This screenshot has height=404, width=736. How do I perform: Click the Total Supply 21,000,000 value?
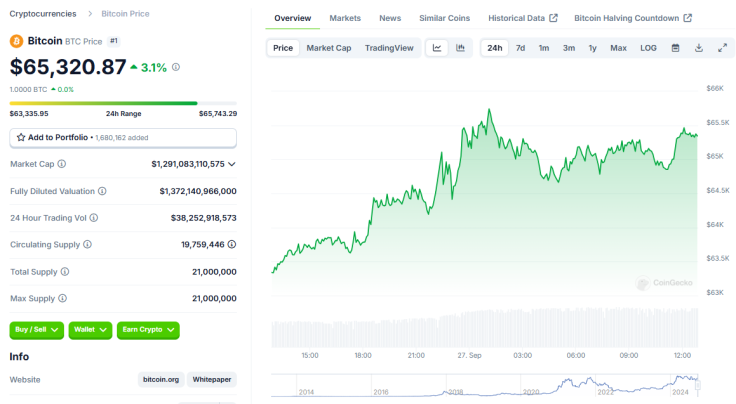[x=214, y=272]
